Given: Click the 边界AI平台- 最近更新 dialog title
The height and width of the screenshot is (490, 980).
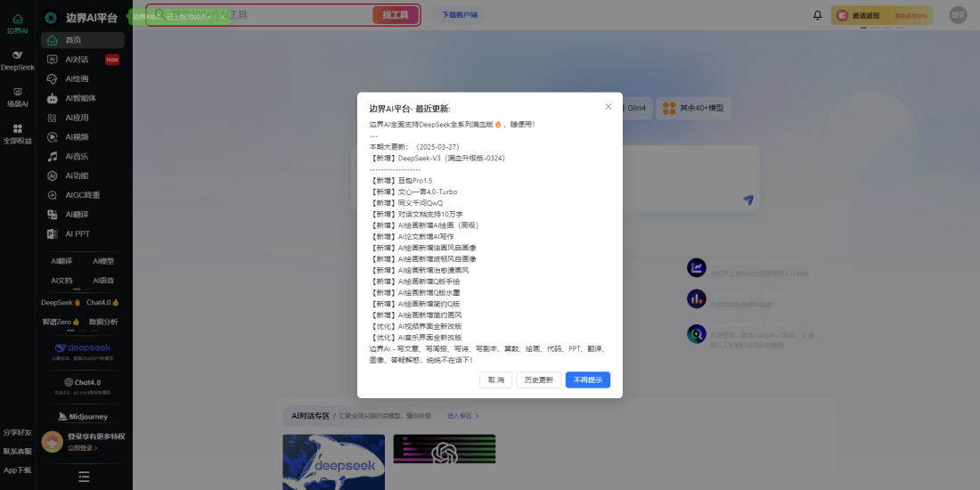Looking at the screenshot, I should point(410,108).
